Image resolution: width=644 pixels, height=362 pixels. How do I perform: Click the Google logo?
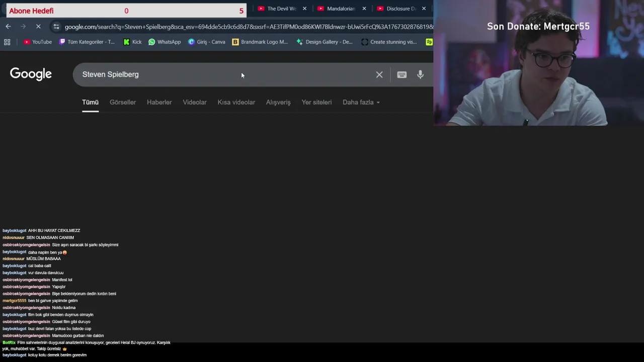31,74
